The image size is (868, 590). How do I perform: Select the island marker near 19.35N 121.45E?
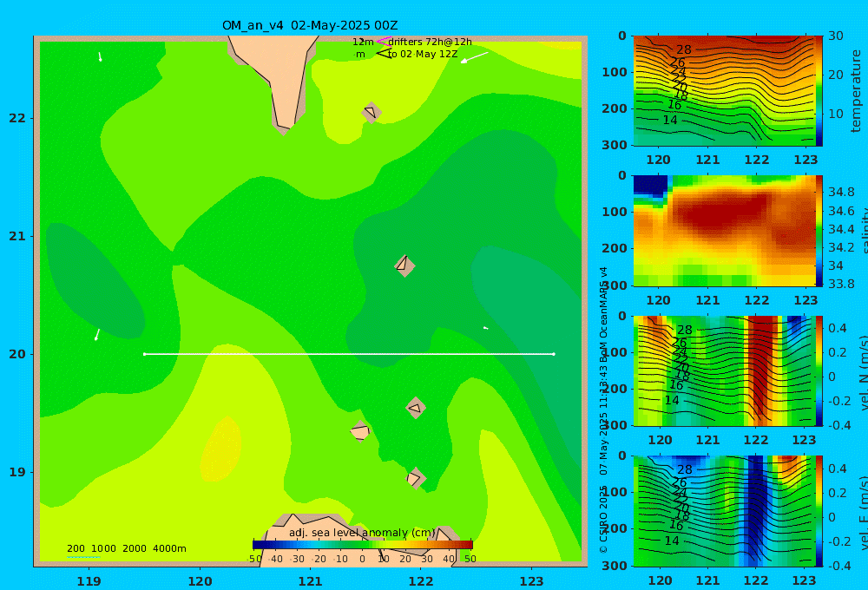tap(360, 431)
